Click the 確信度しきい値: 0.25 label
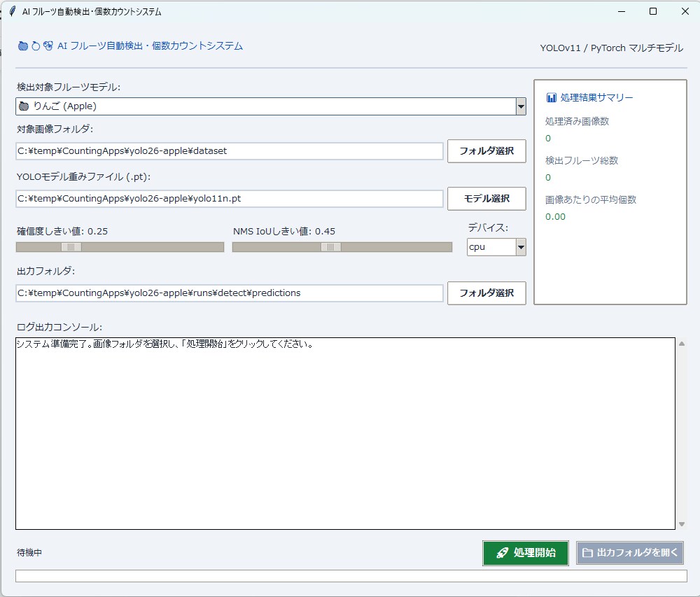Screen dimensions: 700x597 (x=62, y=231)
